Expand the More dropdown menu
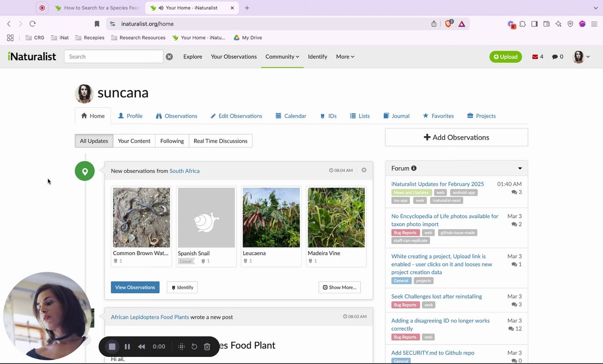The height and width of the screenshot is (364, 603). [345, 57]
